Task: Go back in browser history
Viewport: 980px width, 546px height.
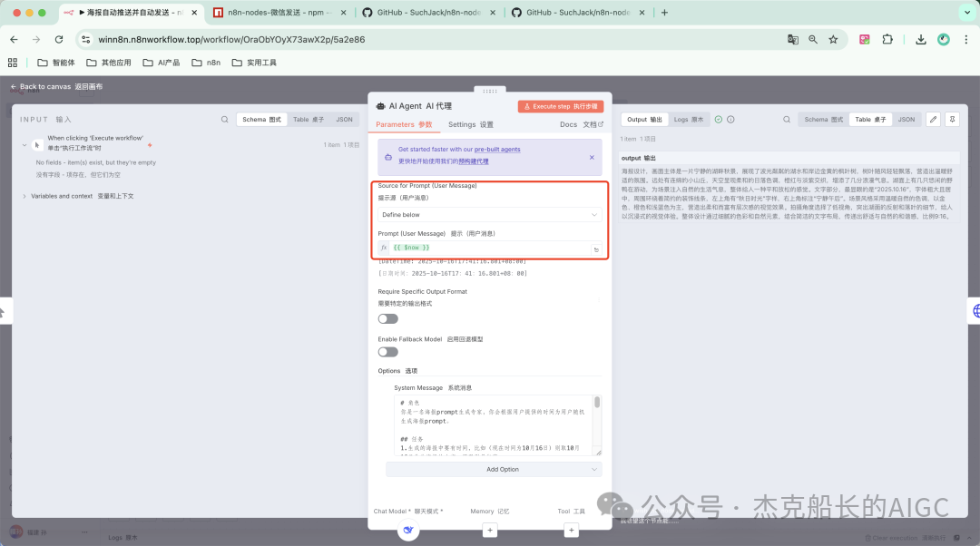Action: pos(14,39)
